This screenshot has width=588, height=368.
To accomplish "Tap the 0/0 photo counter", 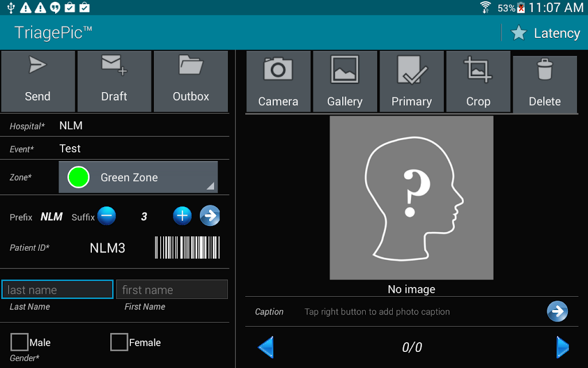I will [x=412, y=347].
